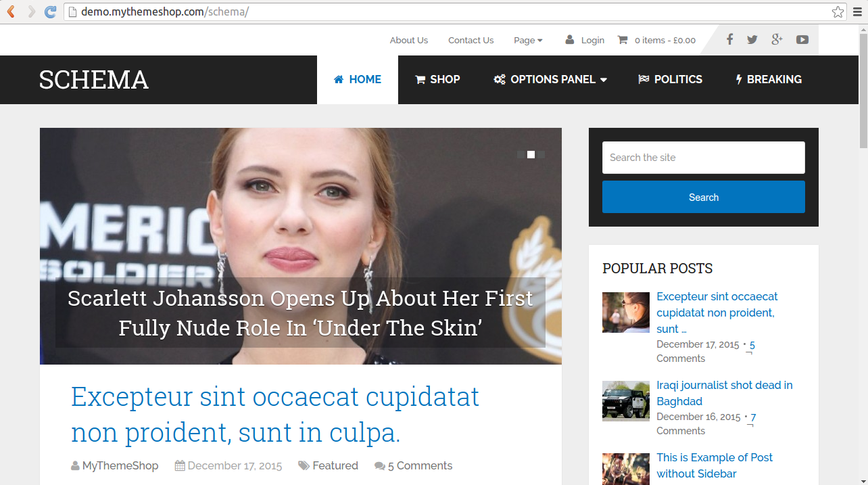Click the 'Search the site' input field
The width and height of the screenshot is (868, 485).
[x=704, y=158]
